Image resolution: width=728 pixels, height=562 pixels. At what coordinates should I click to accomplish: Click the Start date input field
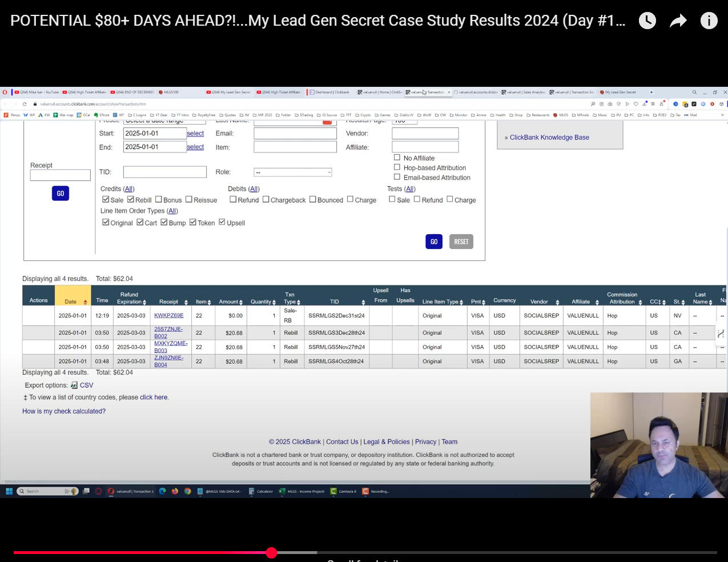tap(155, 133)
